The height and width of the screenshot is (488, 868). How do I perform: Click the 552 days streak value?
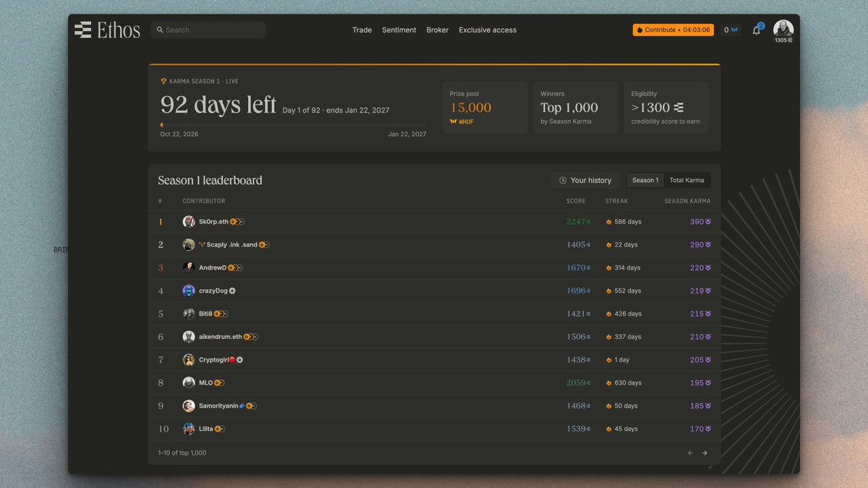(x=628, y=291)
